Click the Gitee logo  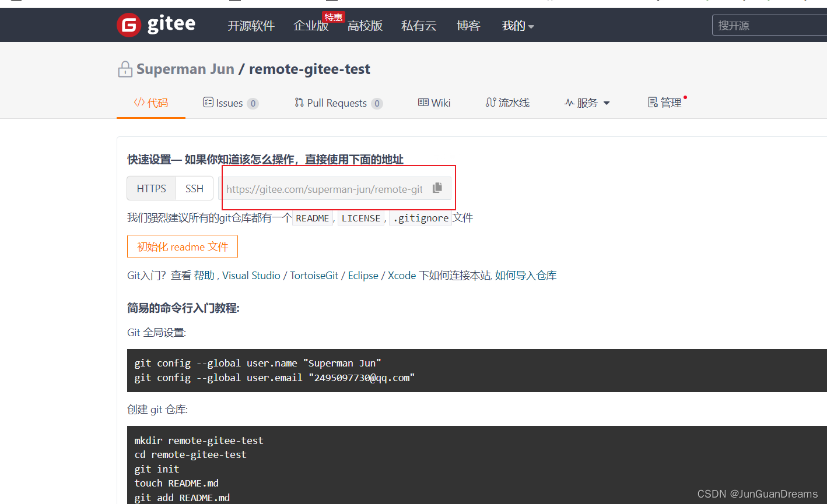coord(156,24)
